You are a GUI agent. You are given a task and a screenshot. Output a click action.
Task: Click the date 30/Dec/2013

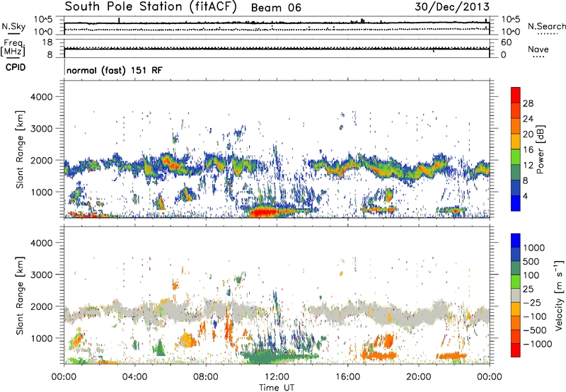(452, 6)
